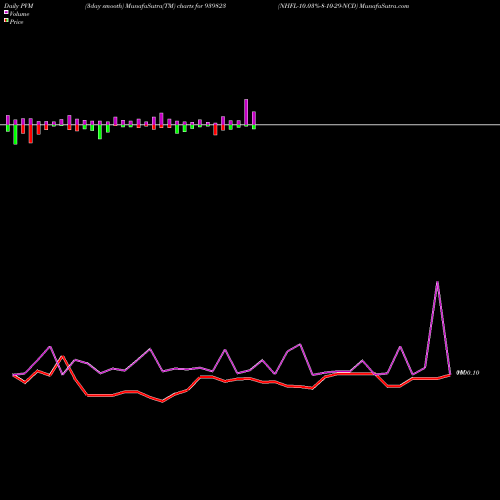This screenshot has height=500, width=500.
Task: Click the tallest magenta volume bar
Action: (x=246, y=112)
